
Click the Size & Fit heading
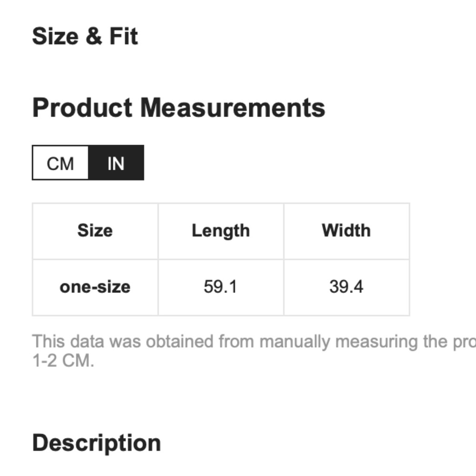tap(85, 37)
